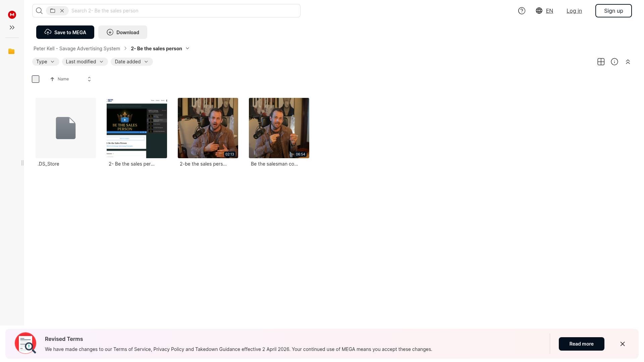Open the yellow folder icon in the sidebar
644x362 pixels.
tap(11, 51)
